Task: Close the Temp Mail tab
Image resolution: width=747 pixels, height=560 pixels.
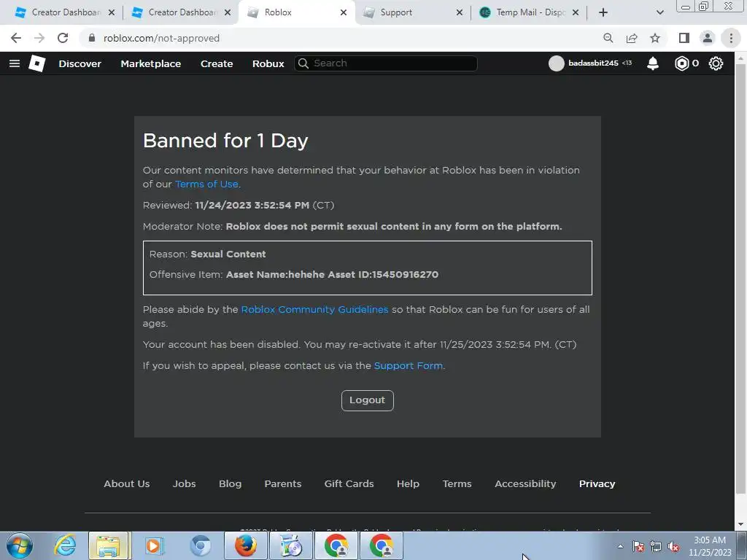Action: coord(576,12)
